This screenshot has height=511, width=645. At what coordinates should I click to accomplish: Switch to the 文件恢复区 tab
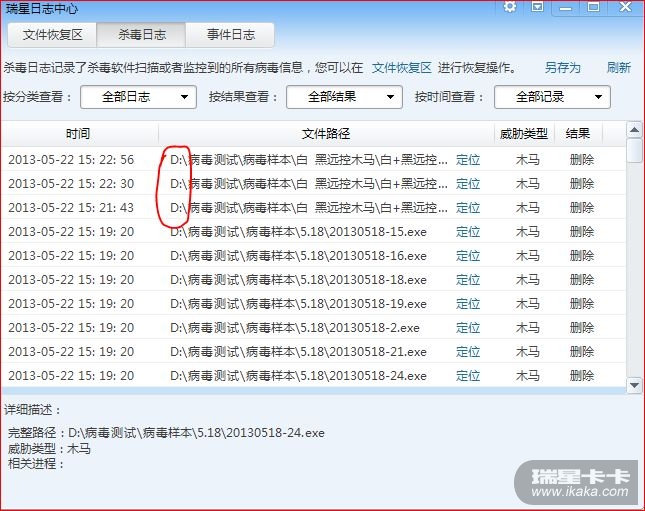(52, 35)
